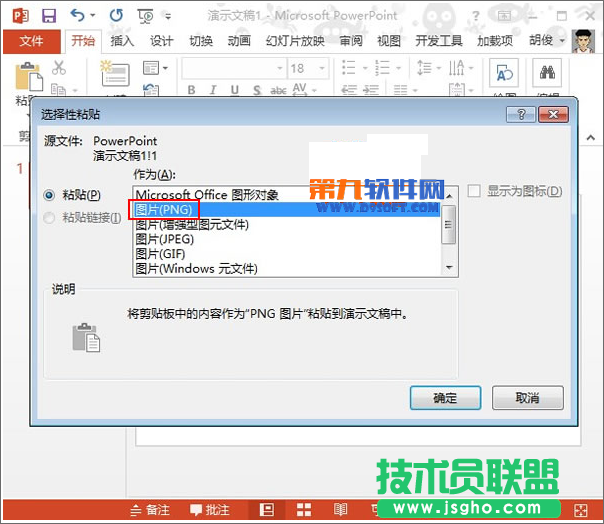604x524 pixels.
Task: Click the Save icon in quick access toolbar
Action: tap(49, 16)
